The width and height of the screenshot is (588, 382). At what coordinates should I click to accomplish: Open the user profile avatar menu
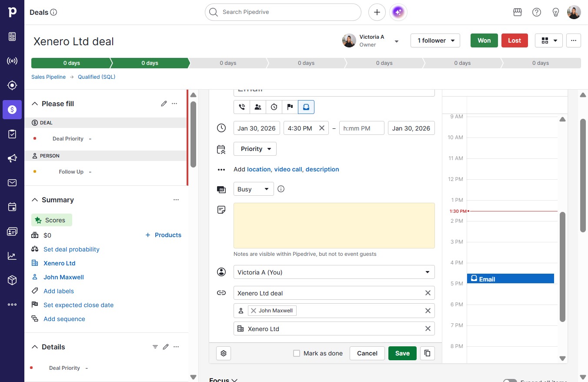click(x=574, y=12)
